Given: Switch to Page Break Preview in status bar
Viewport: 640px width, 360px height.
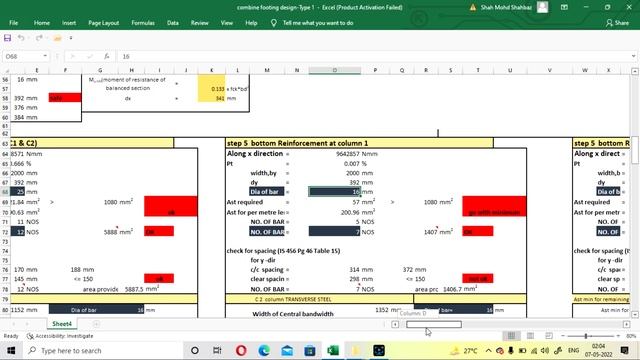Looking at the screenshot, I should [549, 336].
